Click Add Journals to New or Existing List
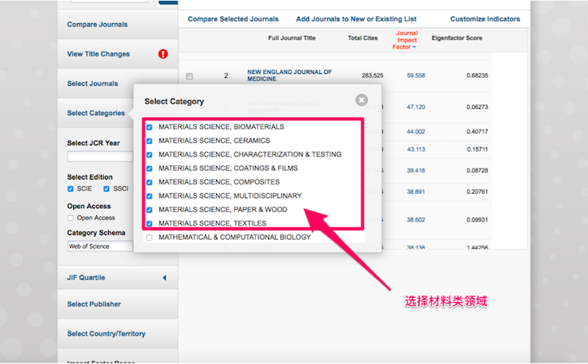 click(356, 19)
